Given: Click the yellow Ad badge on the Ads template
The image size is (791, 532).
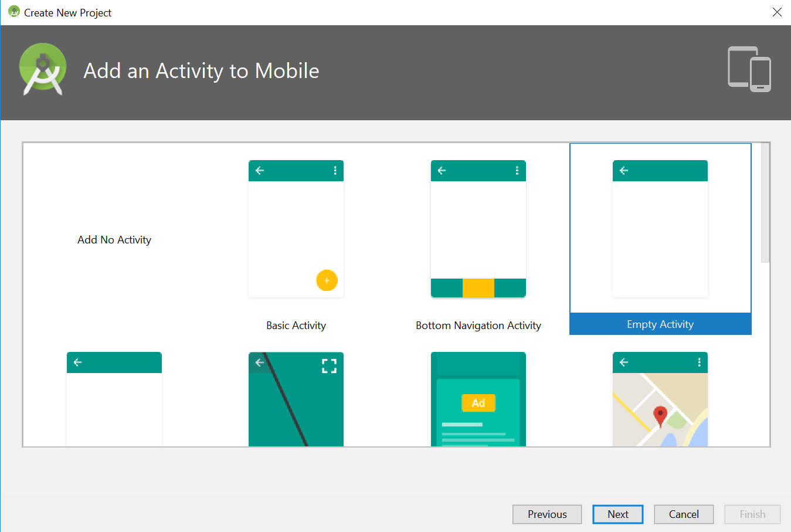Looking at the screenshot, I should (478, 403).
